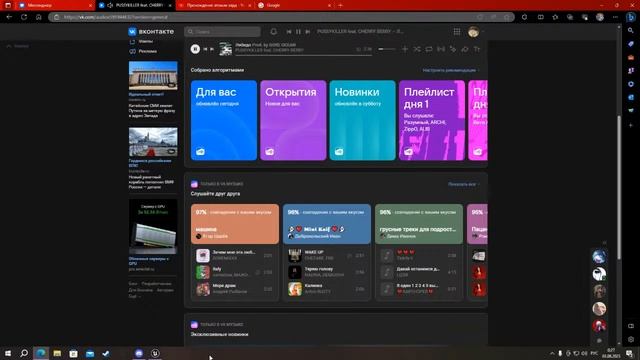Open the 'Открытия' playlist card
This screenshot has height=360, width=640.
(x=293, y=120)
